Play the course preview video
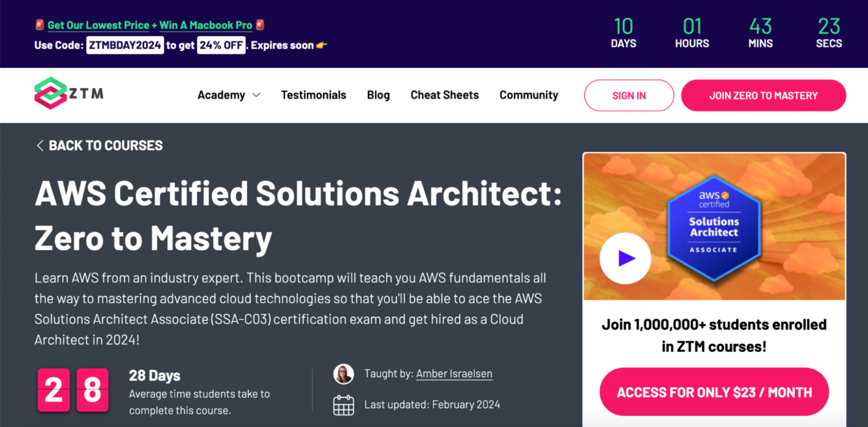The height and width of the screenshot is (427, 868). (624, 257)
